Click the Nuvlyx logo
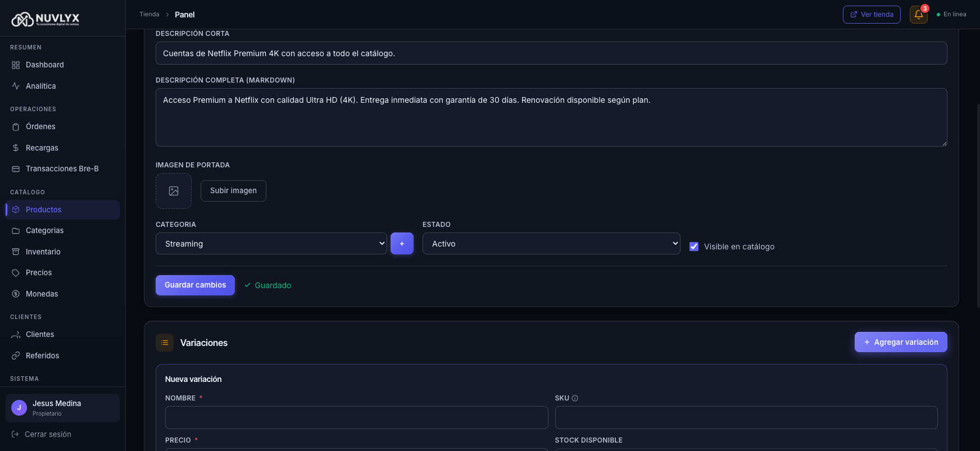The width and height of the screenshot is (980, 451). click(x=46, y=19)
